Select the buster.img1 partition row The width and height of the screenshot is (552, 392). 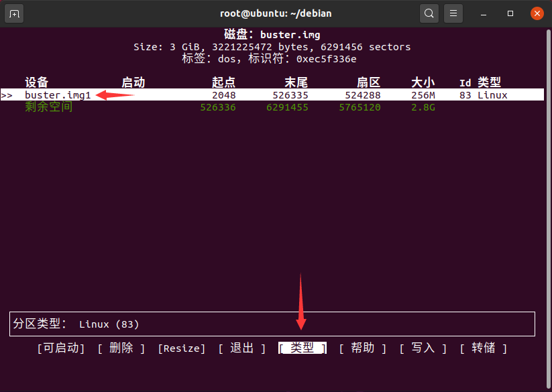coord(57,95)
